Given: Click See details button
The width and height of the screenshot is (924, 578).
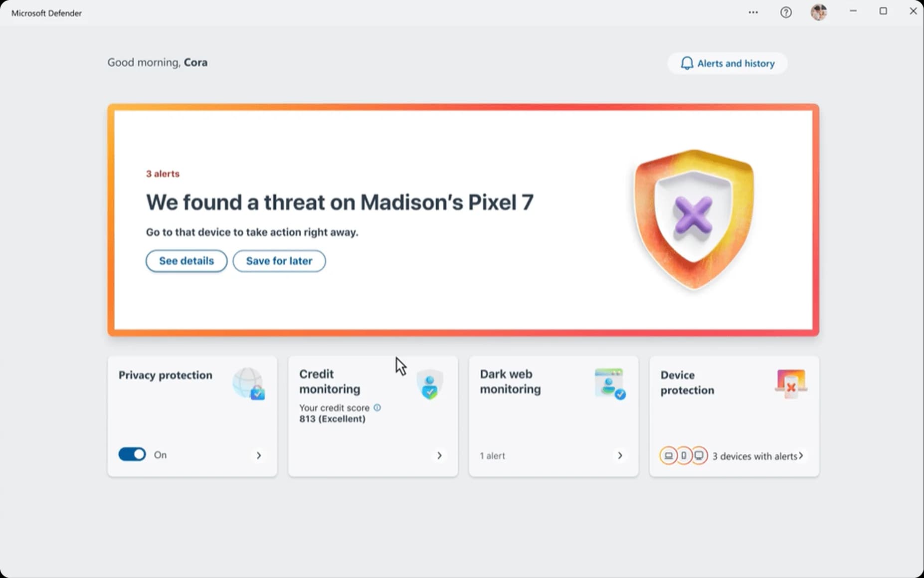Looking at the screenshot, I should (186, 261).
